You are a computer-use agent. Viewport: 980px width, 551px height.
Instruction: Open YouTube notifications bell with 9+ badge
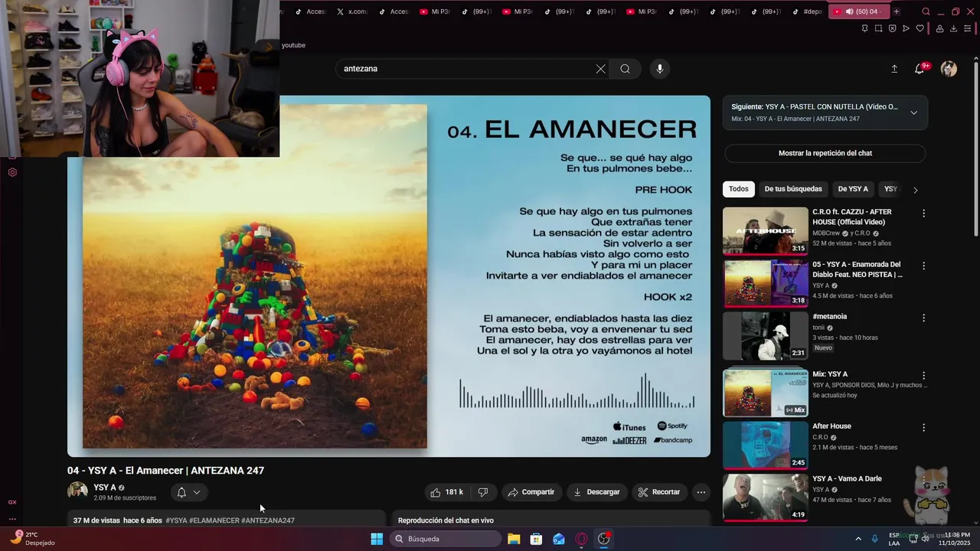click(920, 69)
